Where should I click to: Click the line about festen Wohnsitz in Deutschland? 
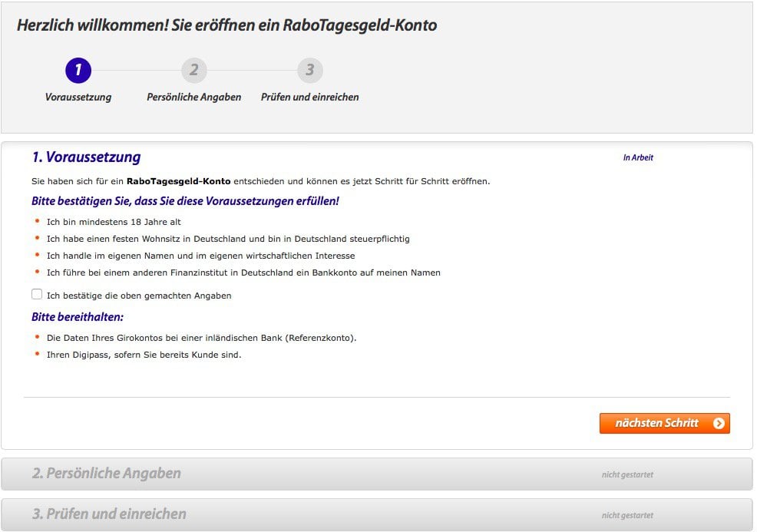pyautogui.click(x=228, y=239)
